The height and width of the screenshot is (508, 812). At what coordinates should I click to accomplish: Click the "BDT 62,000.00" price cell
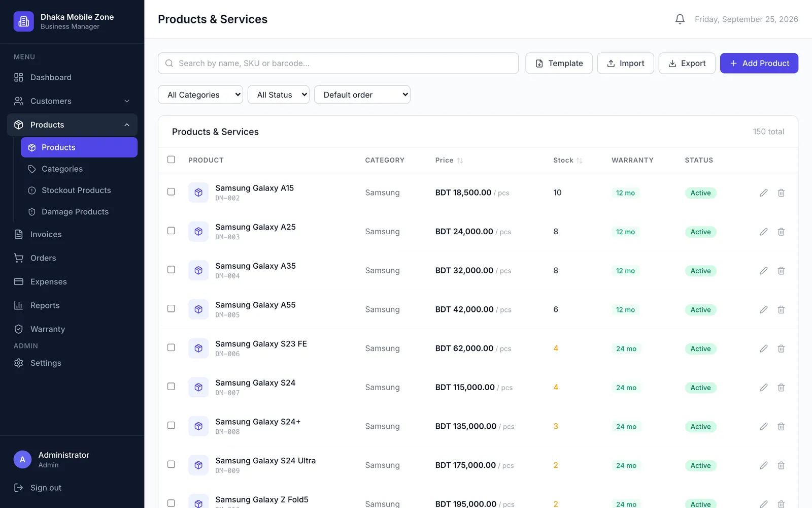pyautogui.click(x=464, y=348)
